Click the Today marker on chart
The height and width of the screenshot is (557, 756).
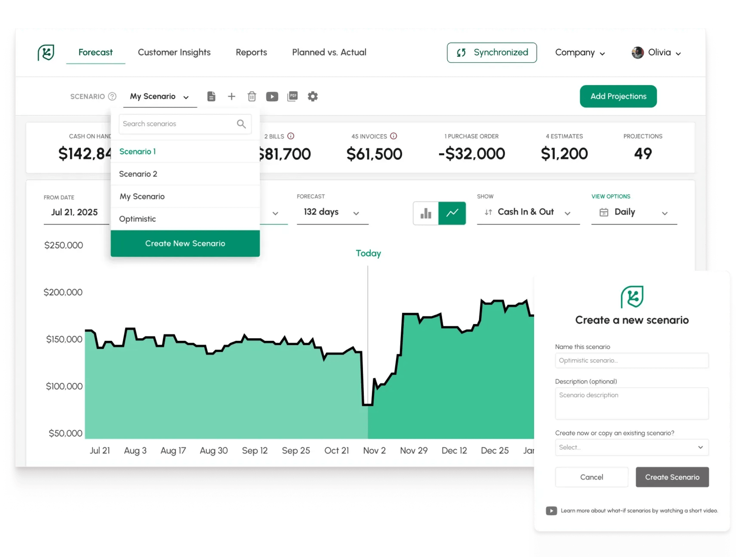click(368, 253)
